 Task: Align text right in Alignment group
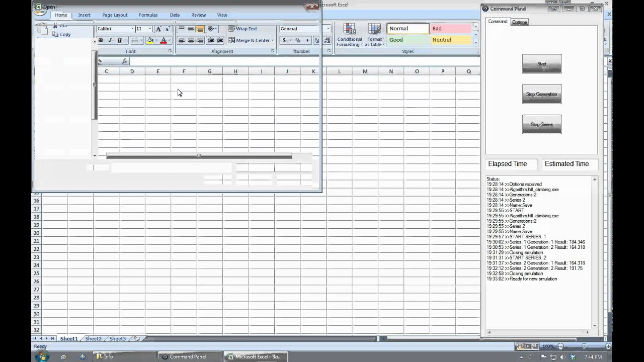point(200,40)
